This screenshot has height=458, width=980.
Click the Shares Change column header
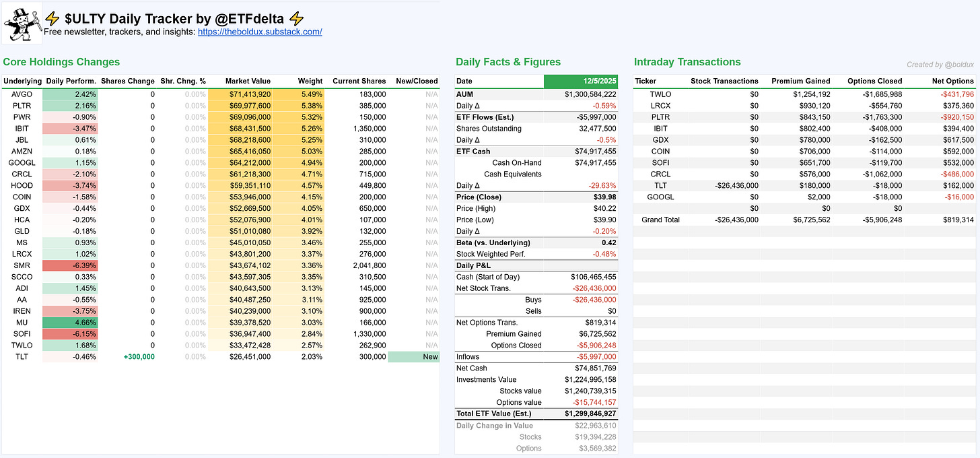coord(128,81)
